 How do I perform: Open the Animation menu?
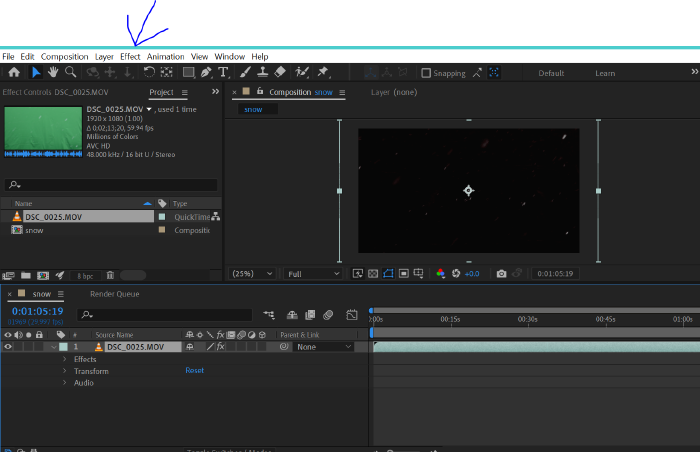coord(165,57)
